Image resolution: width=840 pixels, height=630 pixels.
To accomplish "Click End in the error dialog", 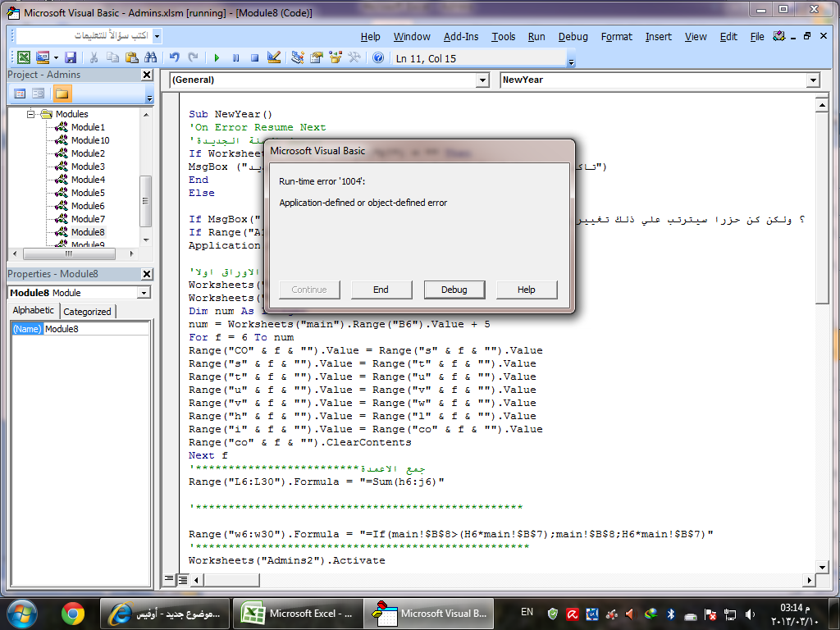I will 381,290.
